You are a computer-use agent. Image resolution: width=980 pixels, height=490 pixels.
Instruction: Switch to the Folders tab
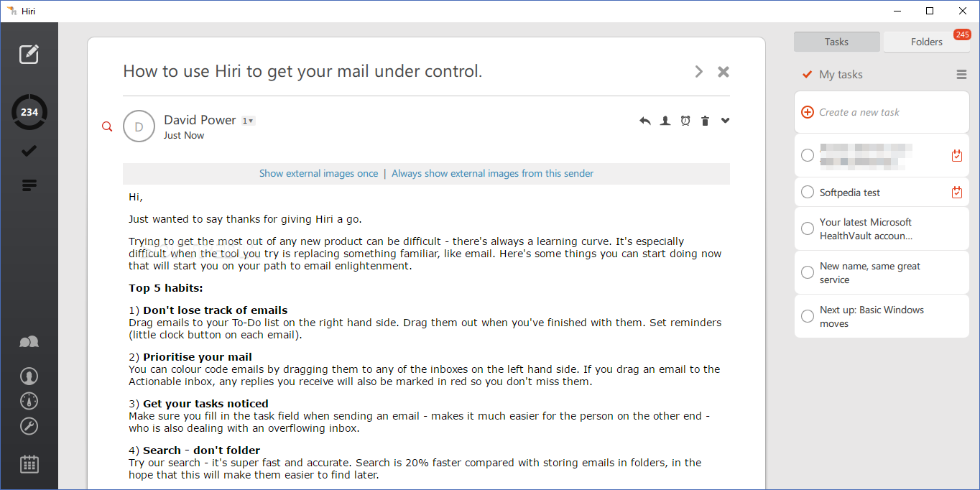[x=926, y=42]
